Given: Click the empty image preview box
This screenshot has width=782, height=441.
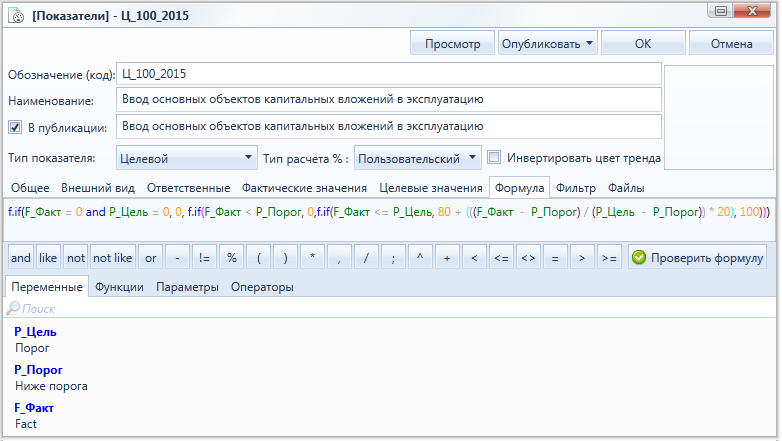Looking at the screenshot, I should [x=719, y=117].
